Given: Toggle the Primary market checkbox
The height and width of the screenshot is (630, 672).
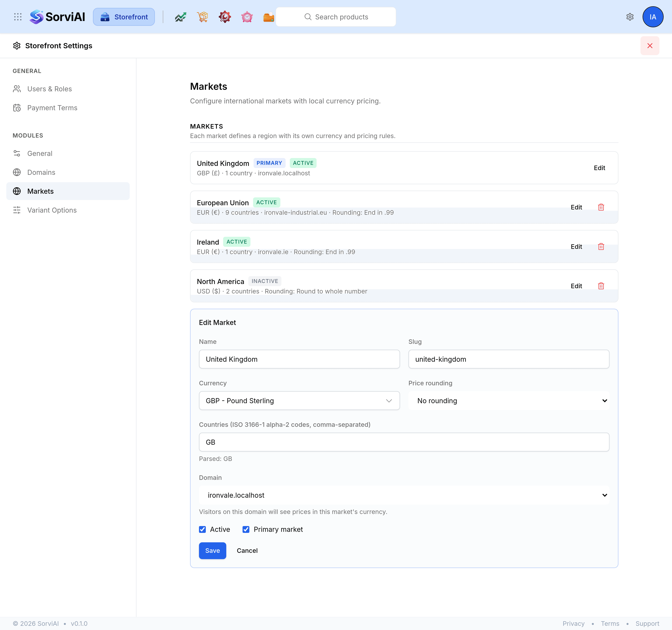Looking at the screenshot, I should pyautogui.click(x=246, y=529).
